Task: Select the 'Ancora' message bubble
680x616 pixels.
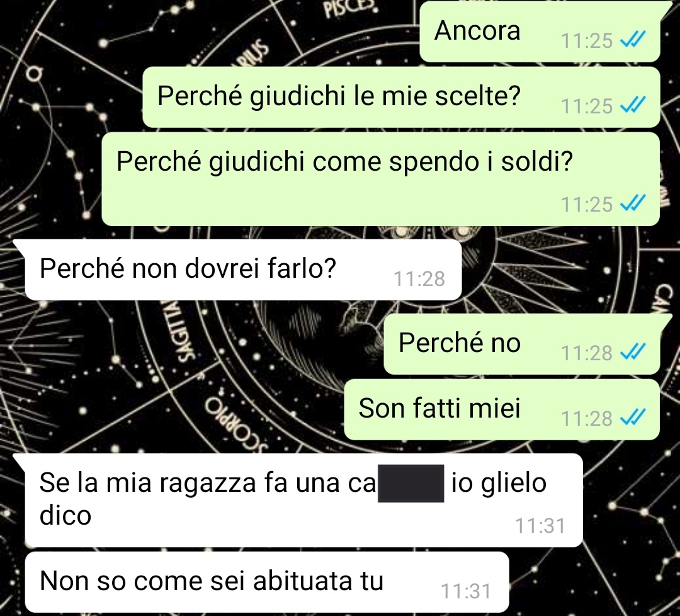Action: coord(540,31)
